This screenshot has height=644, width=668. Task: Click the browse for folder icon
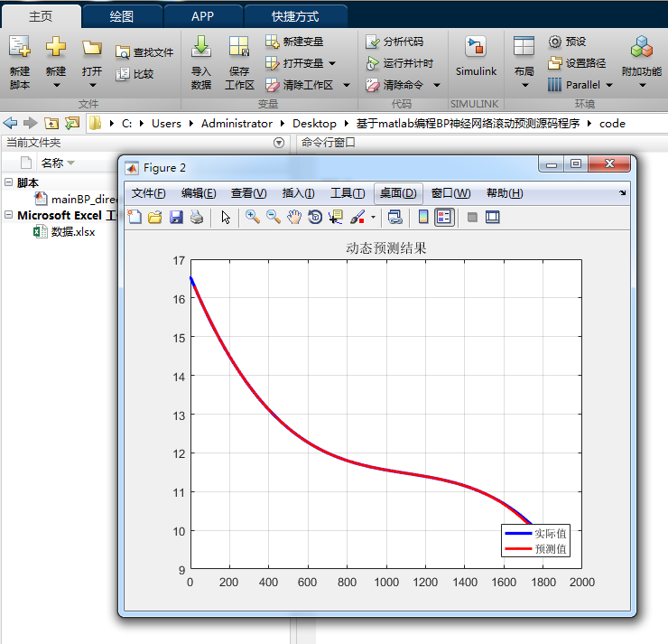point(72,123)
